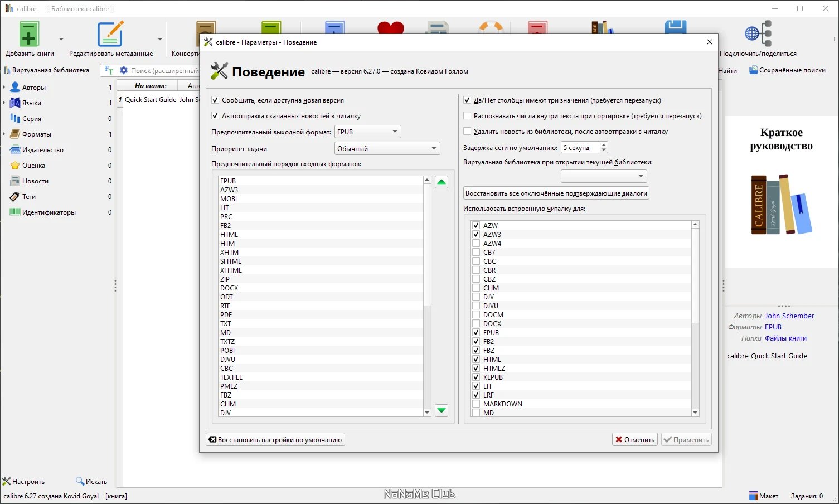This screenshot has width=839, height=504.
Task: Open the Virtual library button
Action: click(47, 70)
